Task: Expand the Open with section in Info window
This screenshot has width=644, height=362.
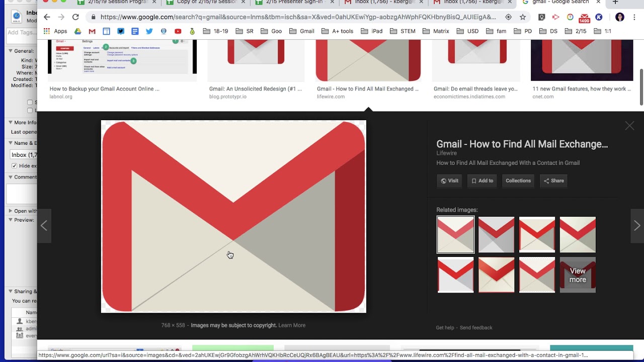Action: coord(10,211)
